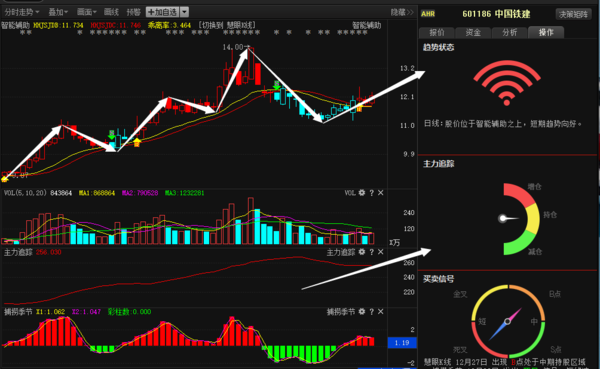
Task: Open the 画面 dropdown menu
Action: tap(86, 12)
